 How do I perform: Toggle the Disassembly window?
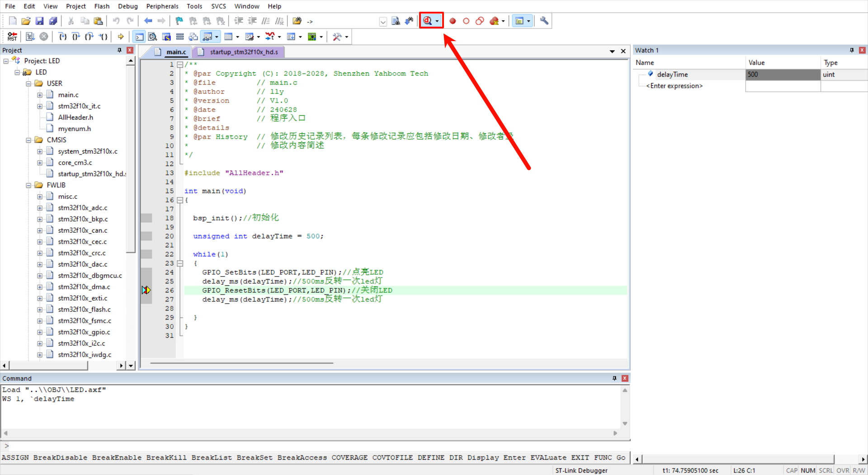pyautogui.click(x=153, y=37)
